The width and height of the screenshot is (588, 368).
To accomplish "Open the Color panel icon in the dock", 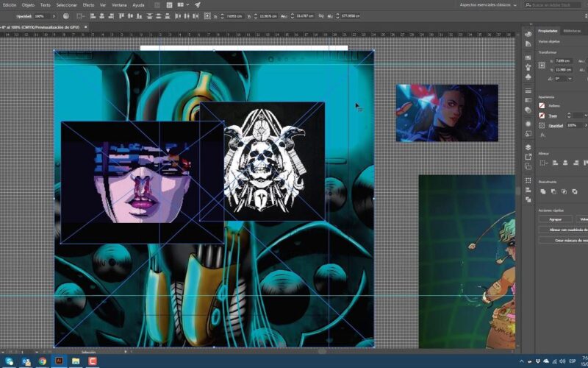I will 528,34.
